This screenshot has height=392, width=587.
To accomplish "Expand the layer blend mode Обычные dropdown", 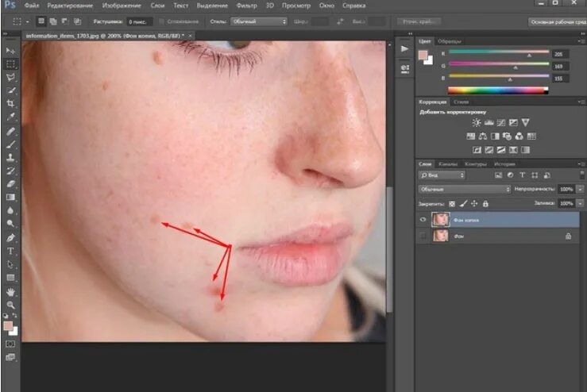I will point(464,190).
